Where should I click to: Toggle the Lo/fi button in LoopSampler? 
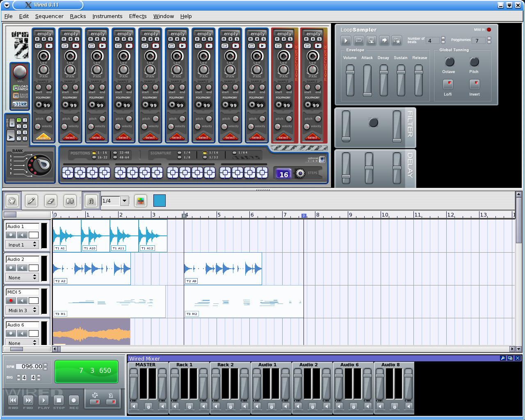coord(448,84)
